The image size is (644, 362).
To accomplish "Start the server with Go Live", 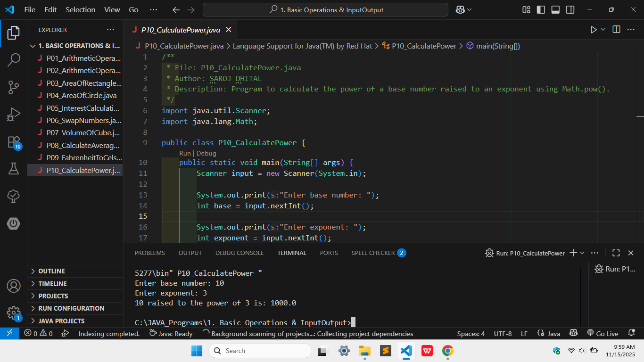I will click(603, 333).
